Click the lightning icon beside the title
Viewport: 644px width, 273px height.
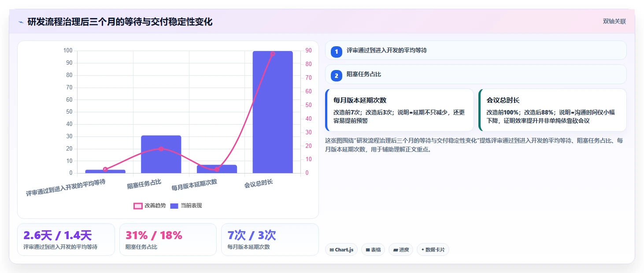tap(21, 22)
